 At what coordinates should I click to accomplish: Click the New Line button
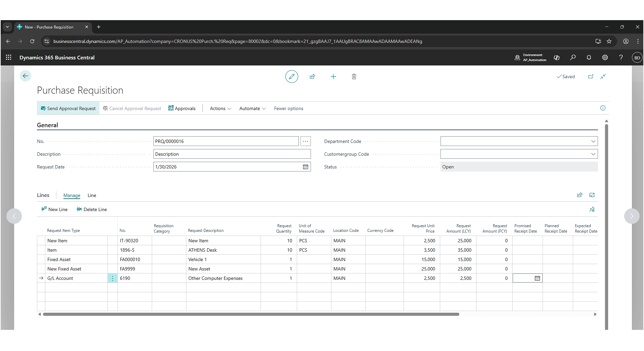54,209
